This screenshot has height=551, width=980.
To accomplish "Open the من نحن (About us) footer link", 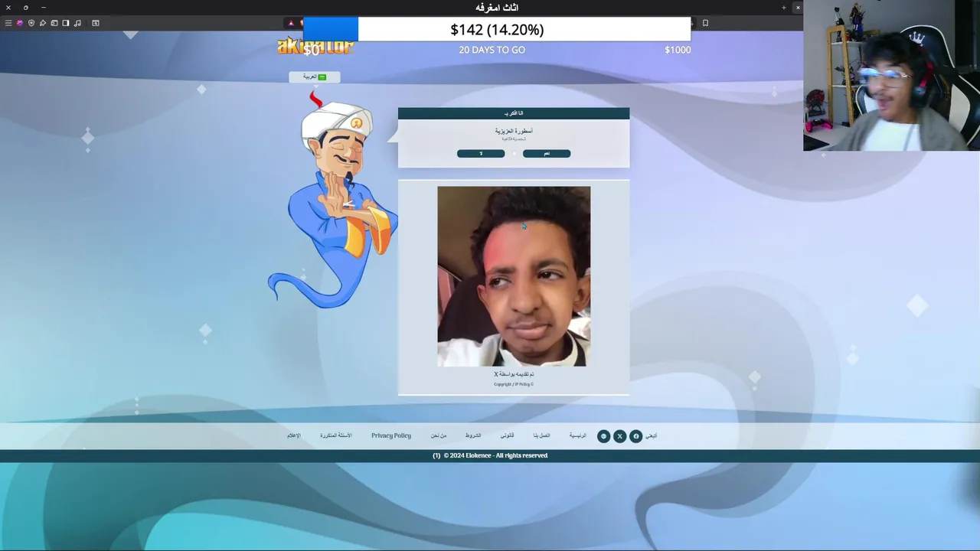I will click(438, 435).
